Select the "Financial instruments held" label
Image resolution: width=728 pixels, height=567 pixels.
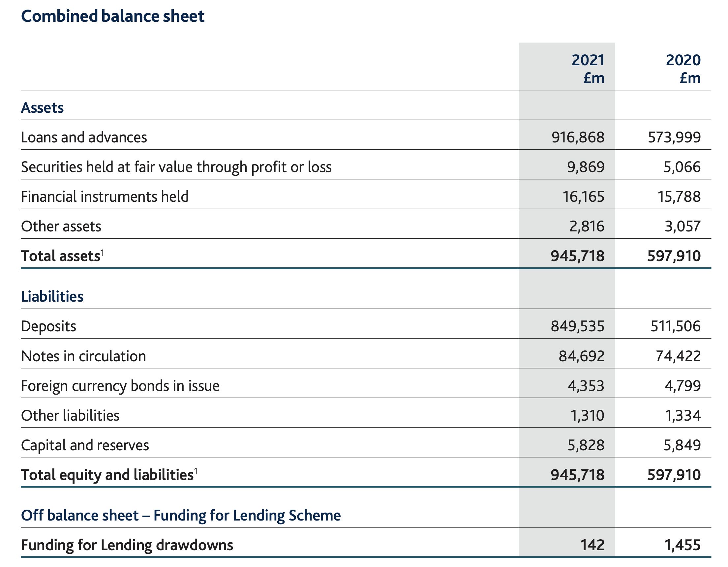[104, 197]
